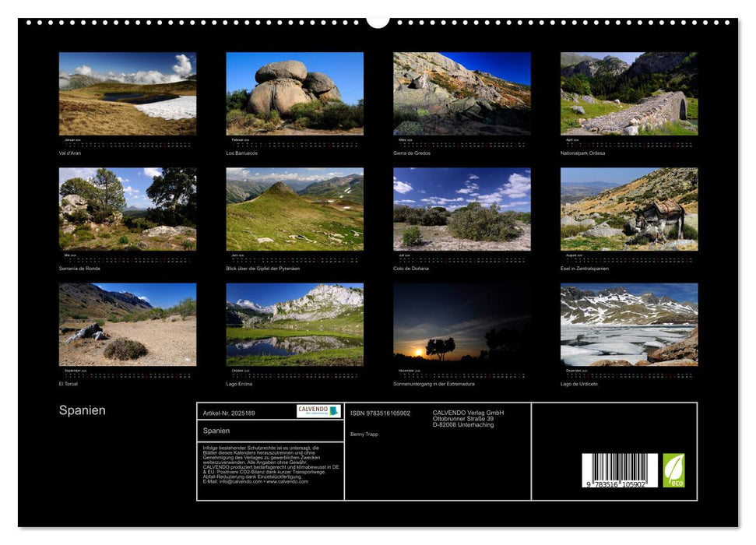756x545 pixels.
Task: Open the www.calvendo.com website link
Action: pos(288,483)
